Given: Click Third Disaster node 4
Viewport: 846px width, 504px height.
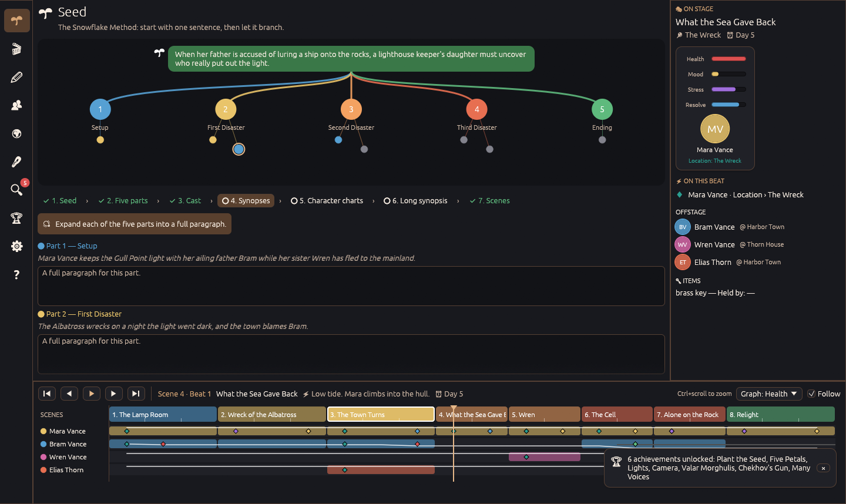Looking at the screenshot, I should pyautogui.click(x=476, y=109).
